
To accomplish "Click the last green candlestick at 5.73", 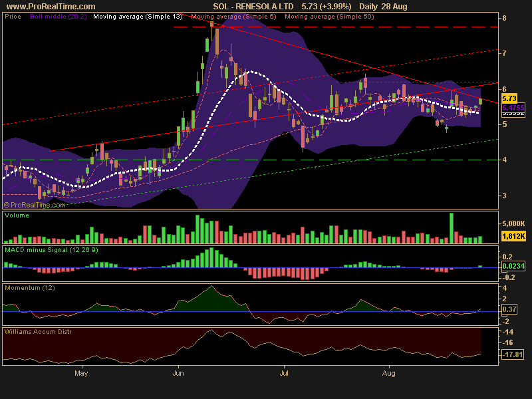I will click(480, 101).
